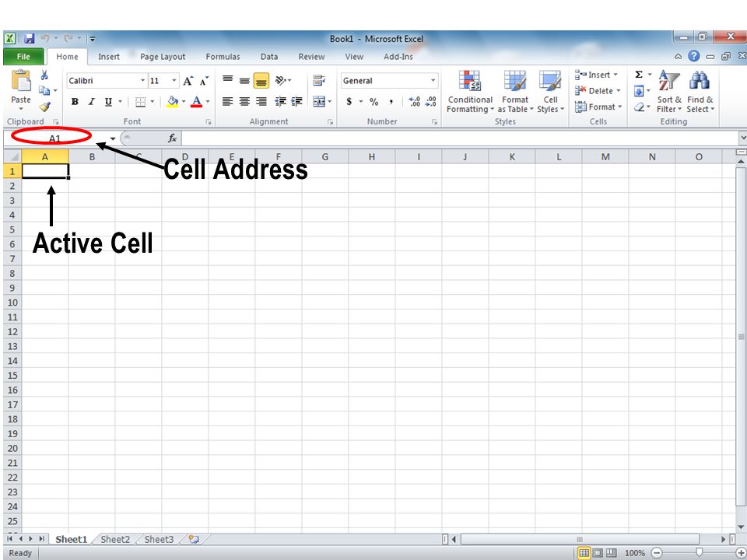Toggle Bold formatting

point(75,101)
